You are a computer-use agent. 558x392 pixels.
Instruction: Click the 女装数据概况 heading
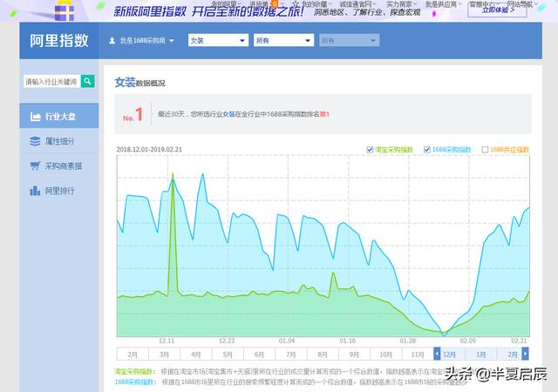pyautogui.click(x=139, y=83)
